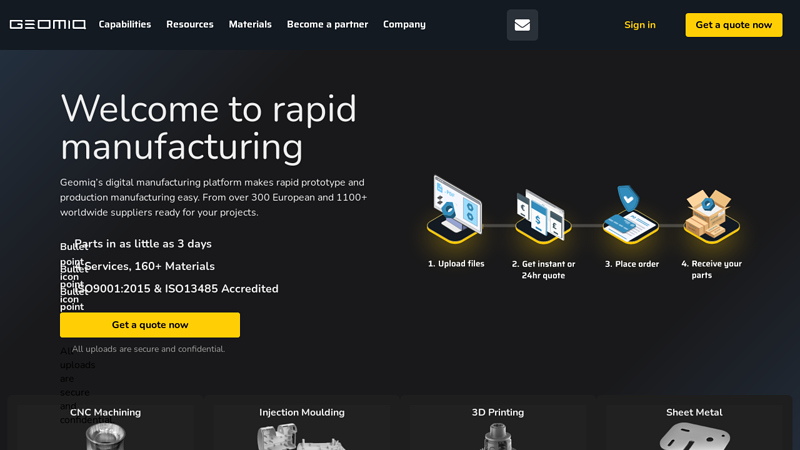The image size is (800, 450).
Task: Open the envelope contact icon
Action: pyautogui.click(x=522, y=24)
